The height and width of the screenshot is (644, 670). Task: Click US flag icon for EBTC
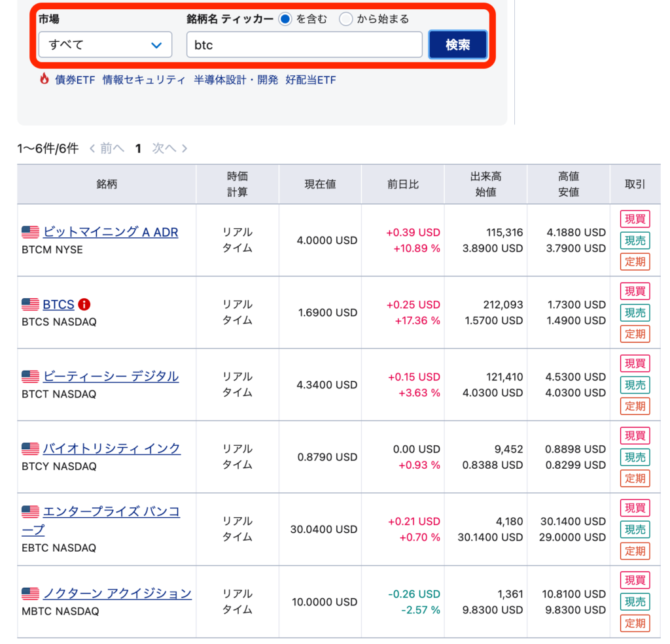pyautogui.click(x=30, y=511)
